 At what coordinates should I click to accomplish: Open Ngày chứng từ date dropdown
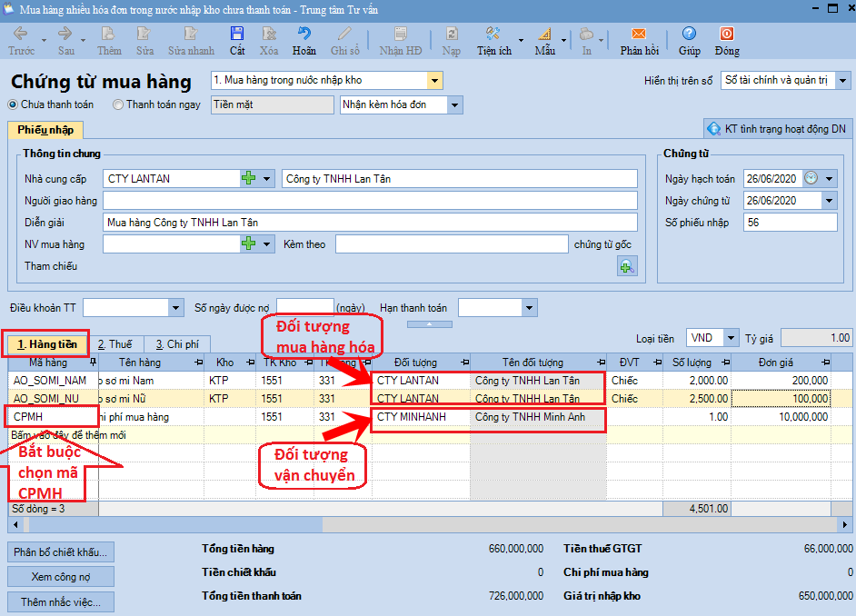point(830,200)
